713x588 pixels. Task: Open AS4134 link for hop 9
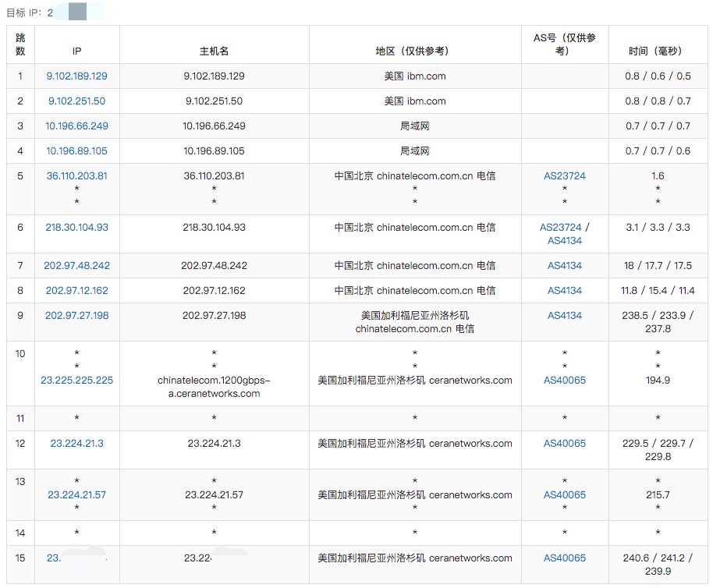tap(564, 316)
